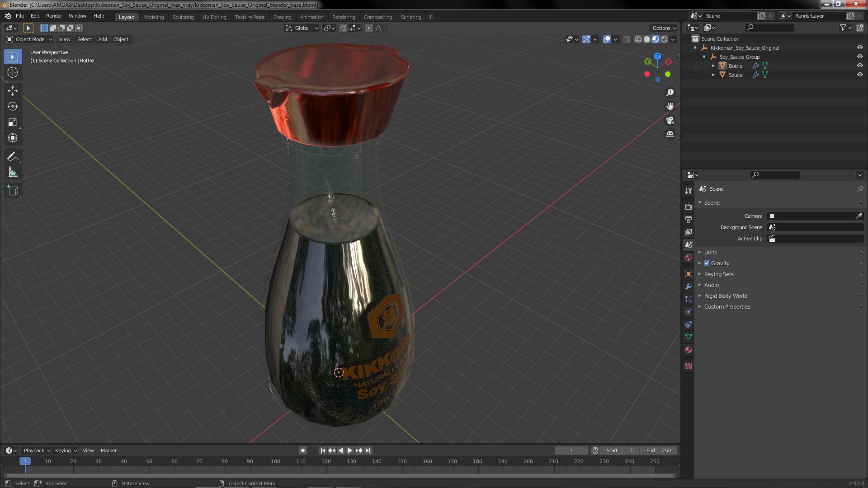Switch to the UV Editing workspace tab

(214, 17)
